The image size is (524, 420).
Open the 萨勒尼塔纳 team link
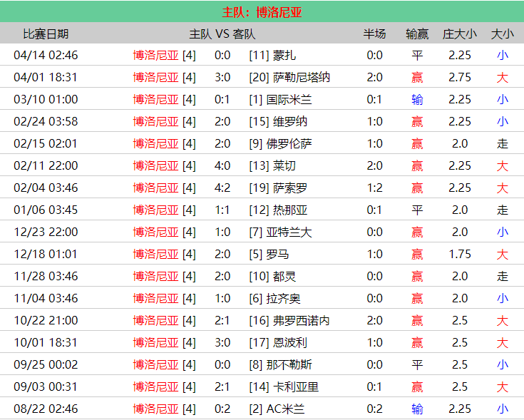(302, 77)
